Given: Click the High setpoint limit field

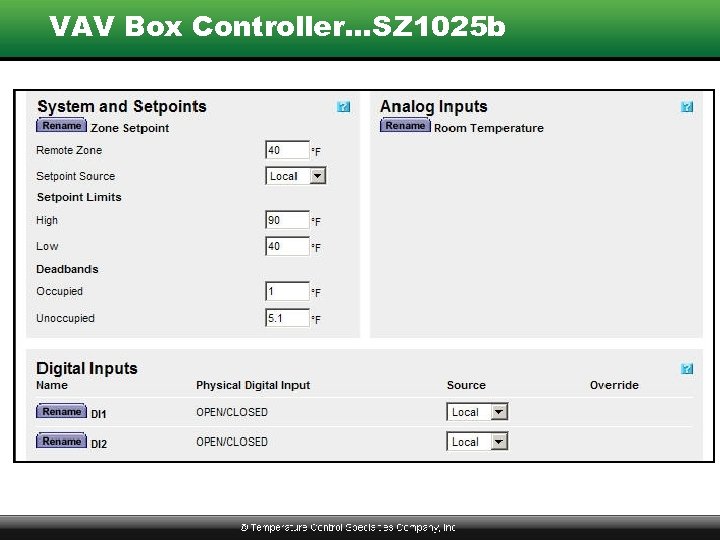Looking at the screenshot, I should 287,220.
